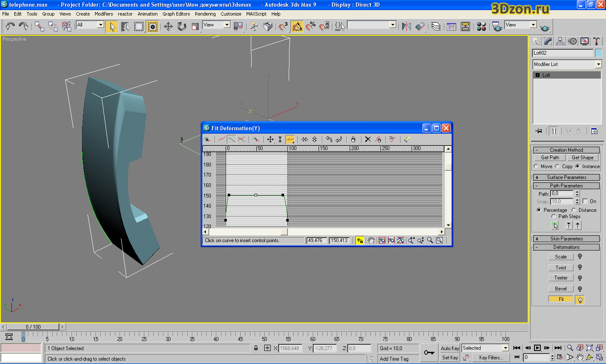This screenshot has height=364, width=606.
Task: Expand the Skin Parameters rollout
Action: point(566,239)
